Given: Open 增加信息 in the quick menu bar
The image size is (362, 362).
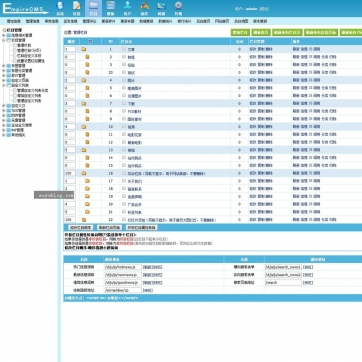Looking at the screenshot, I should pos(14,21).
